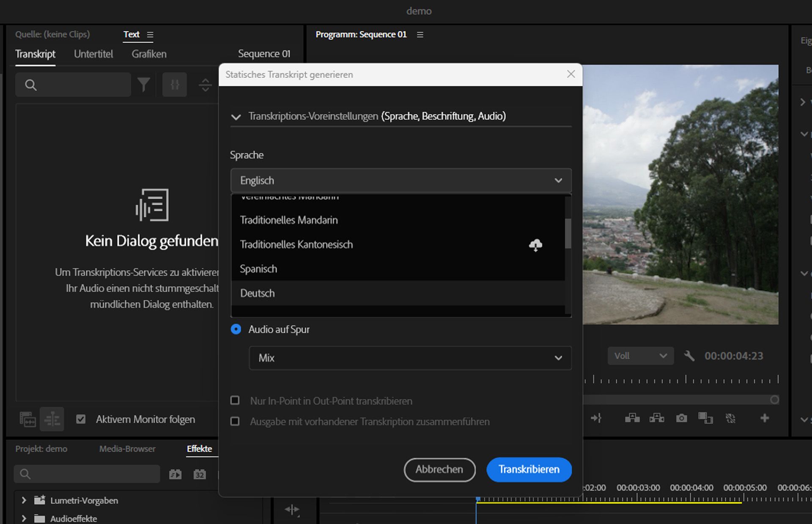The height and width of the screenshot is (524, 812).
Task: Switch to the Untertitel tab
Action: pyautogui.click(x=93, y=54)
